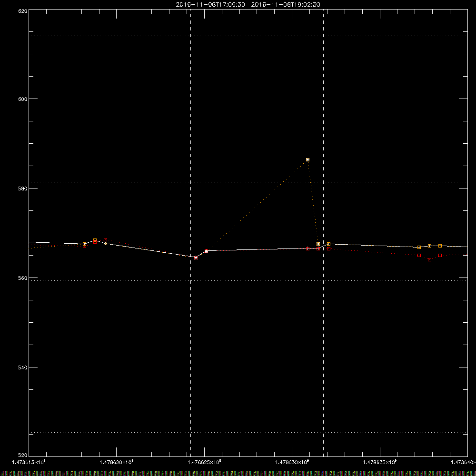Click the dotted threshold line just above 580
Viewport: 476px width, 476px height.
click(248, 182)
